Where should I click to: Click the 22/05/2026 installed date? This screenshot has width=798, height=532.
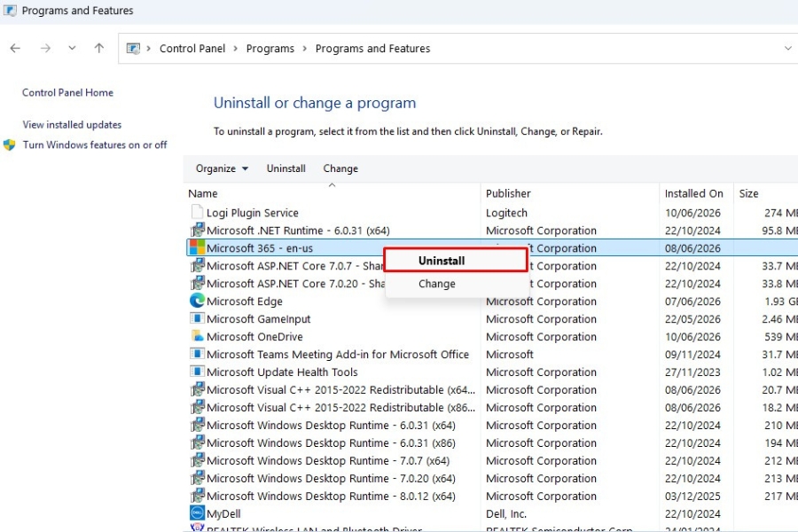coord(692,319)
